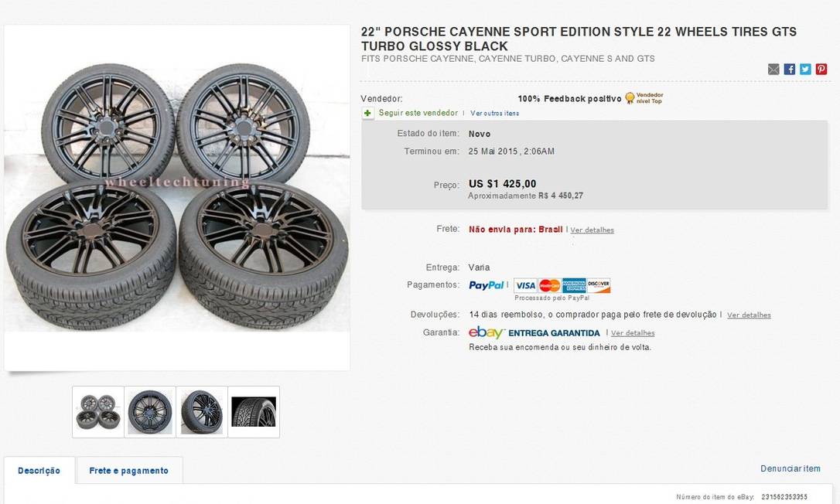Share listing on Twitter
840x504 pixels.
pos(805,70)
